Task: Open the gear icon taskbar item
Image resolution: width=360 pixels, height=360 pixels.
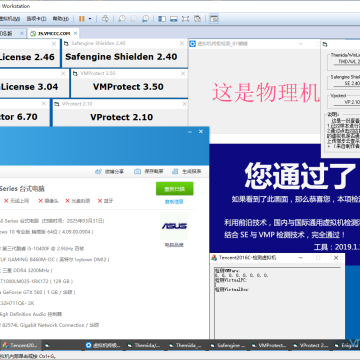Action: 104,345
